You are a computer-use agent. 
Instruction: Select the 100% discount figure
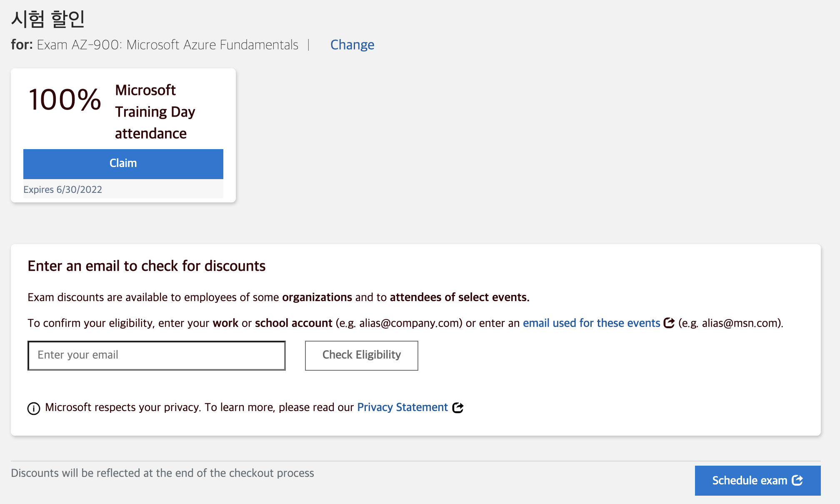65,100
